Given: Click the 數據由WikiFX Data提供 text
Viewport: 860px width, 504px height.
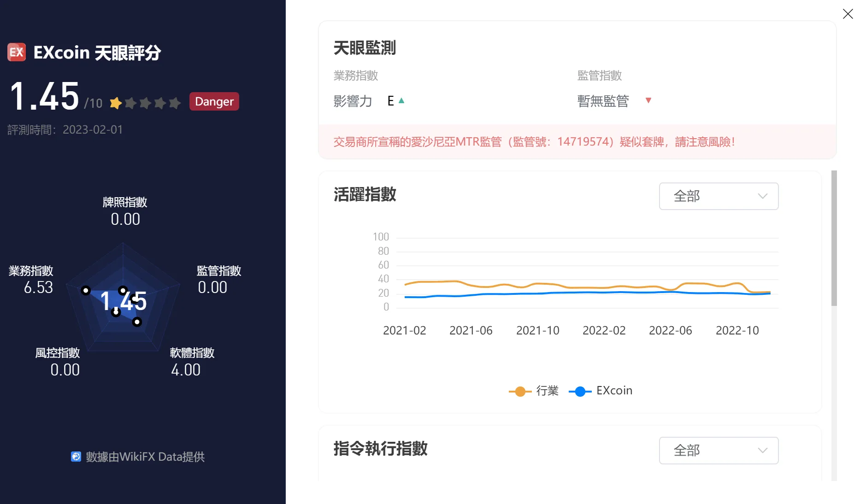Looking at the screenshot, I should pos(145,457).
